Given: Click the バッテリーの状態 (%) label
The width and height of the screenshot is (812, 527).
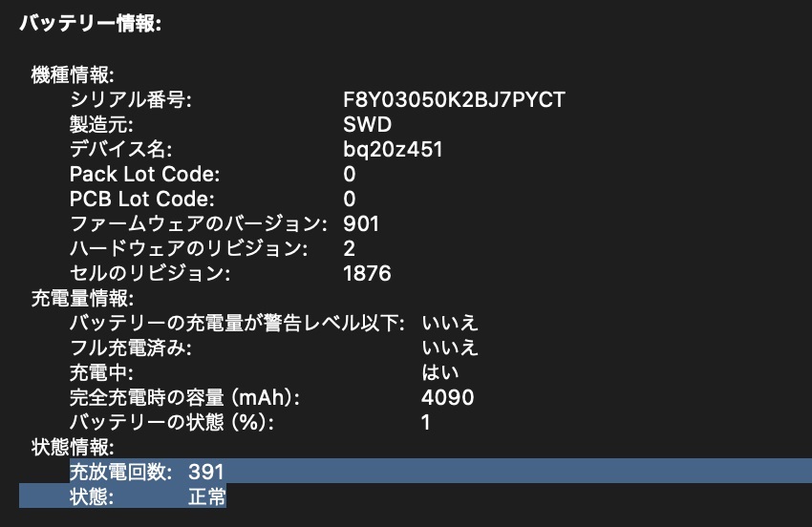Looking at the screenshot, I should coord(171,422).
